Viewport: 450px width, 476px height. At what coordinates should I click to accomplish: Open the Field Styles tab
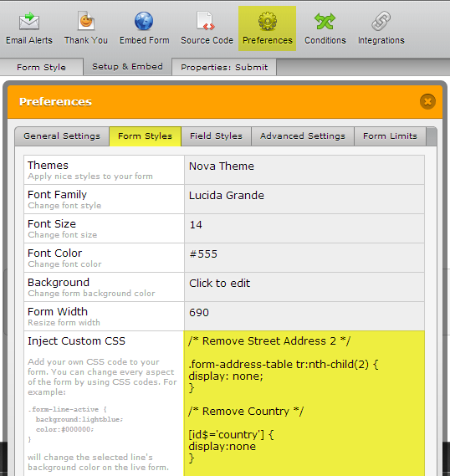click(216, 136)
